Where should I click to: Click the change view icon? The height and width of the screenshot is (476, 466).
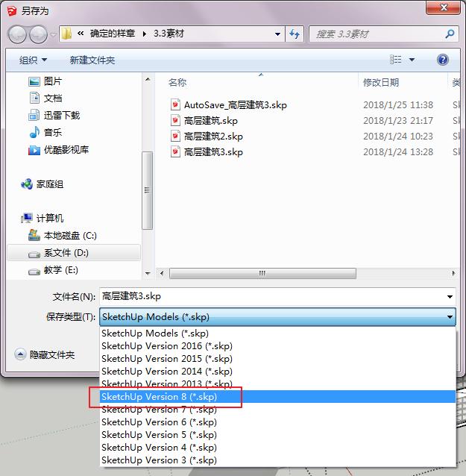coord(396,60)
